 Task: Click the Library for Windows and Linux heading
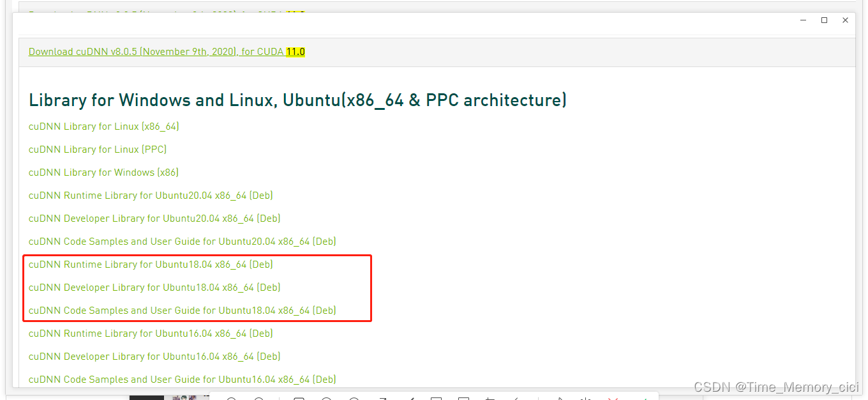click(x=297, y=100)
